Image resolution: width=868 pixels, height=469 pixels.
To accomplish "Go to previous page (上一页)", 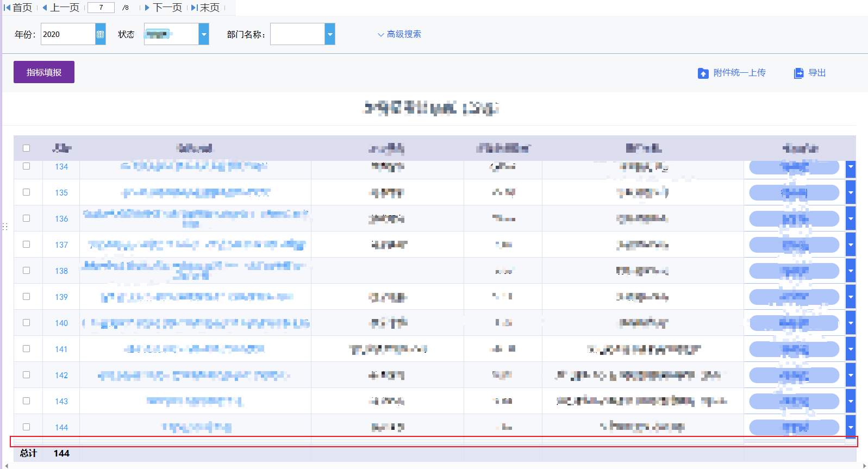I will [x=61, y=8].
